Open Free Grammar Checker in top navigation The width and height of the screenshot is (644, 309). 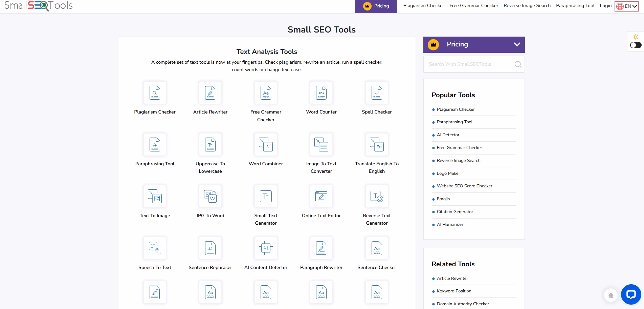point(474,6)
